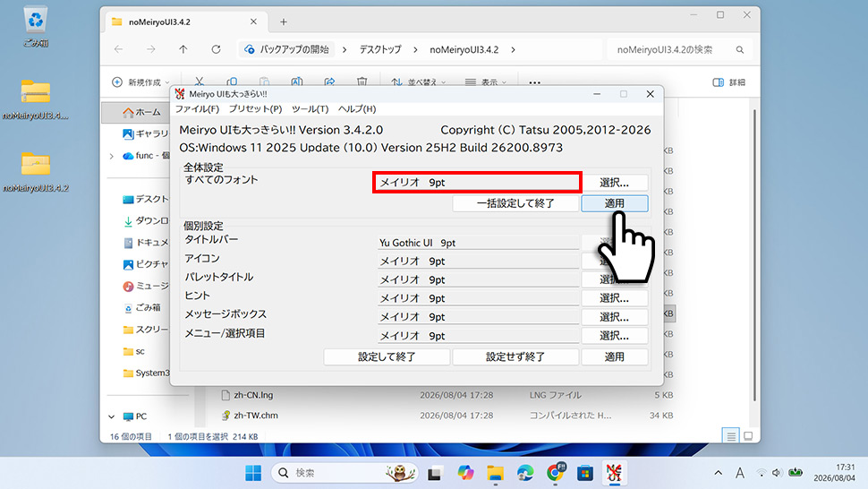Open Microsoft Edge taskbar icon

(524, 473)
